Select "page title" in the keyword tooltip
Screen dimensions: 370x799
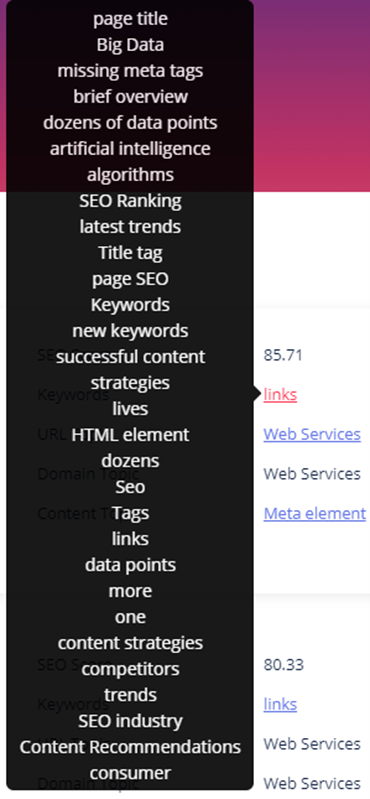tap(130, 19)
